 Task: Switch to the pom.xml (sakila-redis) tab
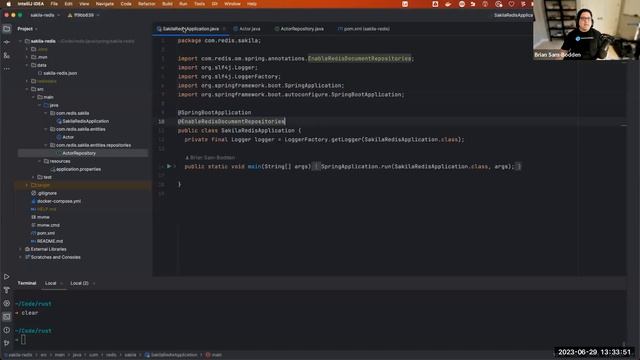364,29
